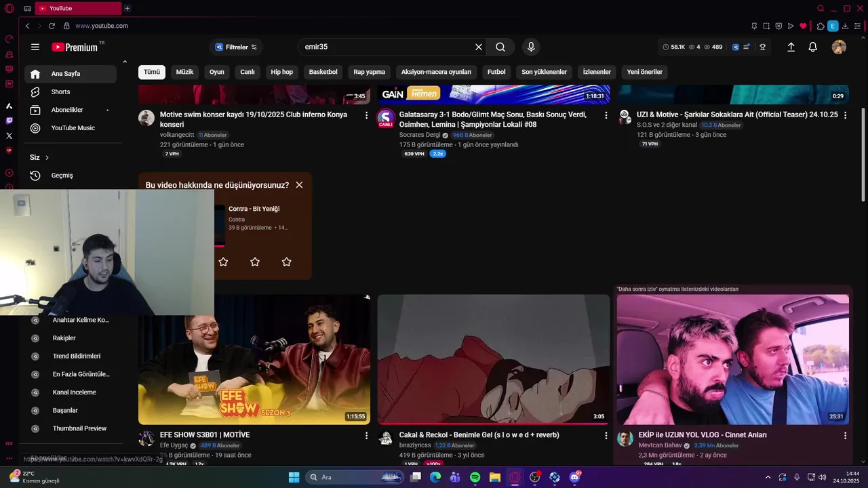Viewport: 868px width, 488px height.
Task: Open Discord from the Windows taskbar
Action: (x=574, y=477)
